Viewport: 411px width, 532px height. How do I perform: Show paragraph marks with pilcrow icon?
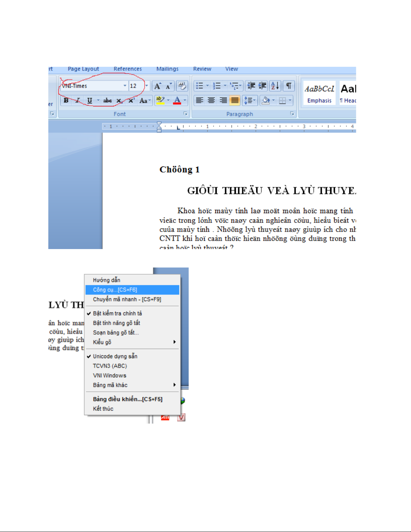tap(289, 86)
